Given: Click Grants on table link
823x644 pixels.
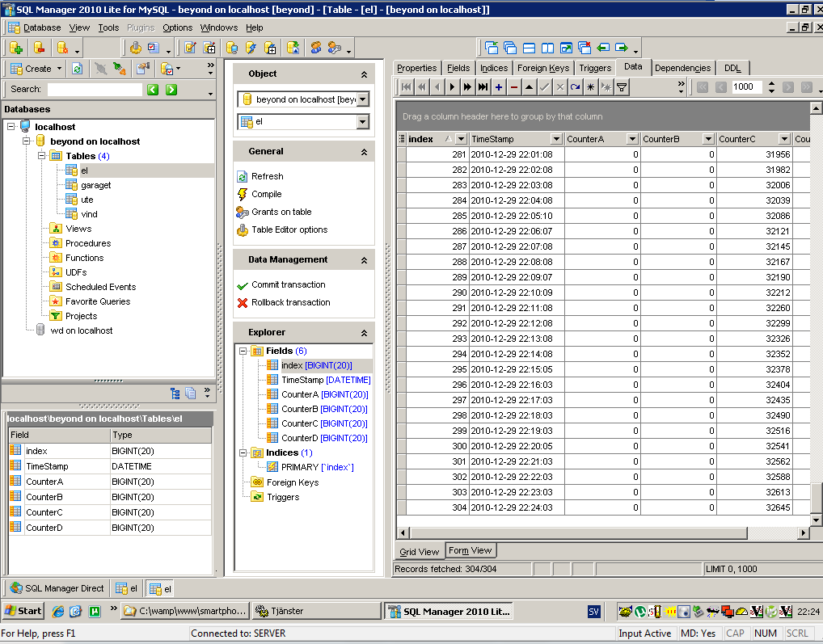Looking at the screenshot, I should click(x=281, y=212).
